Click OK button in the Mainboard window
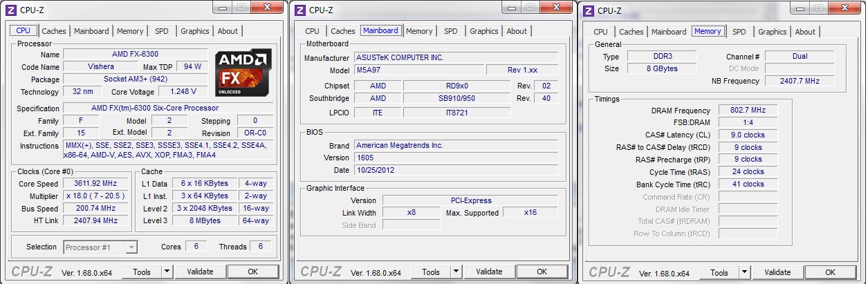Image resolution: width=868 pixels, height=284 pixels. pyautogui.click(x=542, y=272)
